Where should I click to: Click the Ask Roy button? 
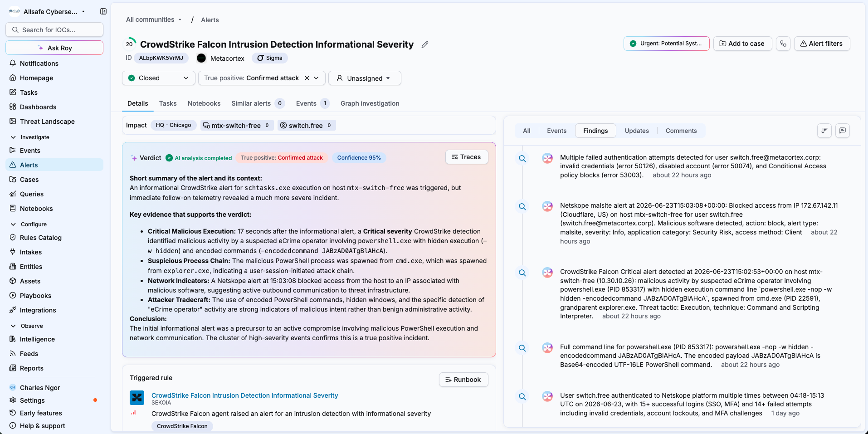click(54, 48)
